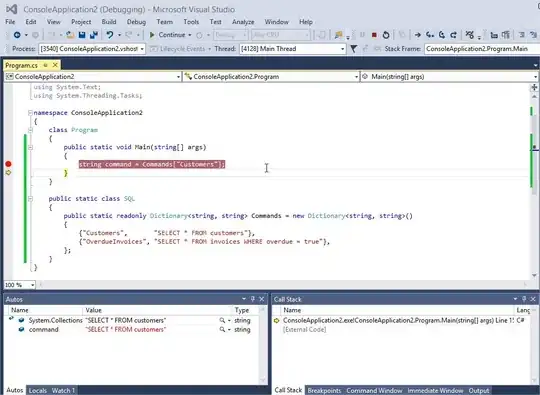Toggle auto-hide pin on Call Stack panel
540x395 pixels.
pyautogui.click(x=524, y=299)
